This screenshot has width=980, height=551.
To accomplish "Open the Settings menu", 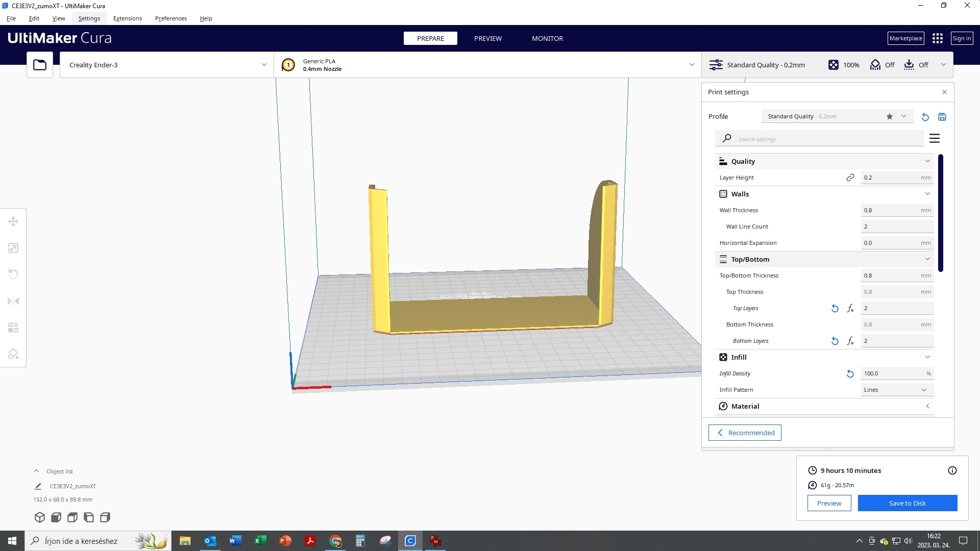I will [89, 18].
